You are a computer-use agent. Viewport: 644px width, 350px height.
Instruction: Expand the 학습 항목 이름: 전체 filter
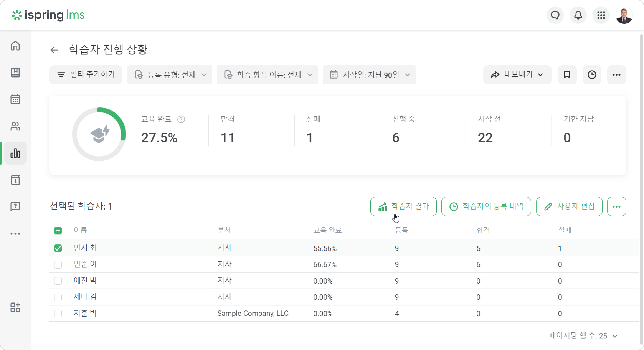click(x=267, y=75)
